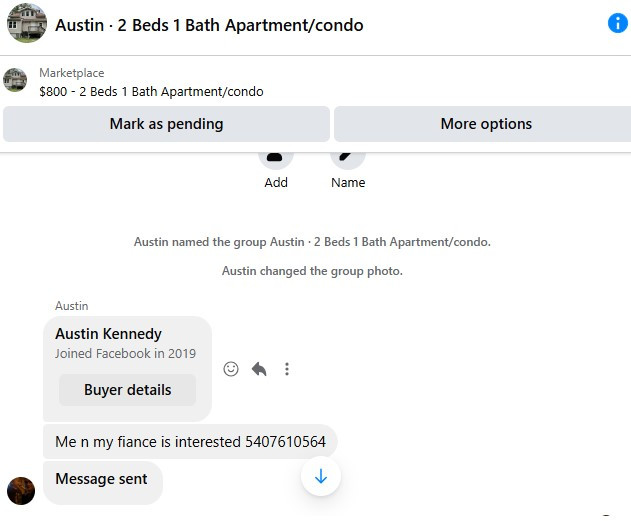Click the Name edit pencil icon
631x521 pixels.
click(348, 160)
